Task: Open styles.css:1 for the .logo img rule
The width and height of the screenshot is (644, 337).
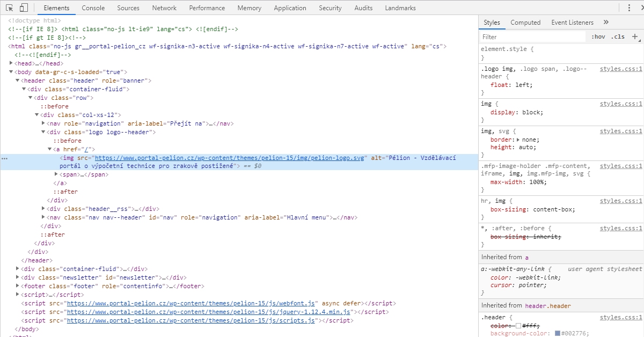Action: (x=621, y=69)
